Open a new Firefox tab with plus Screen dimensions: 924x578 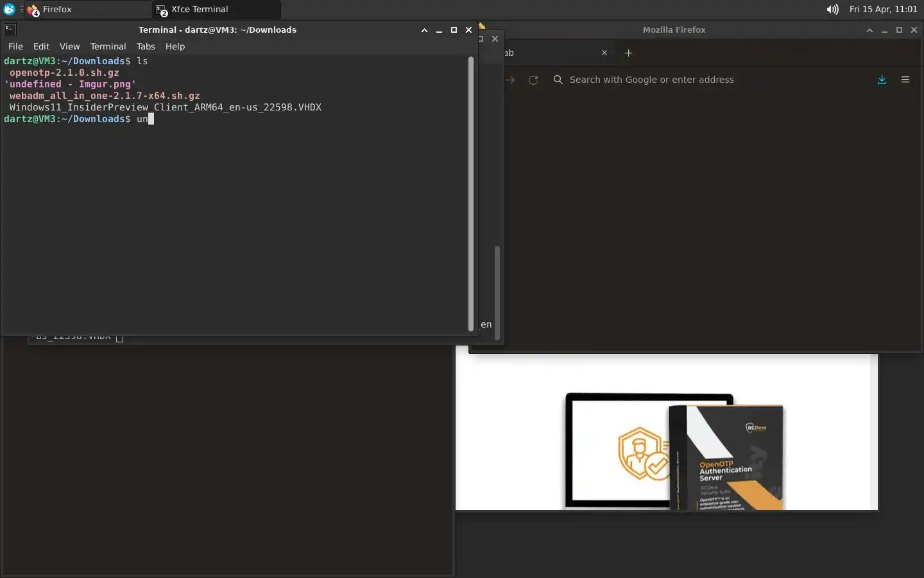[x=628, y=53]
